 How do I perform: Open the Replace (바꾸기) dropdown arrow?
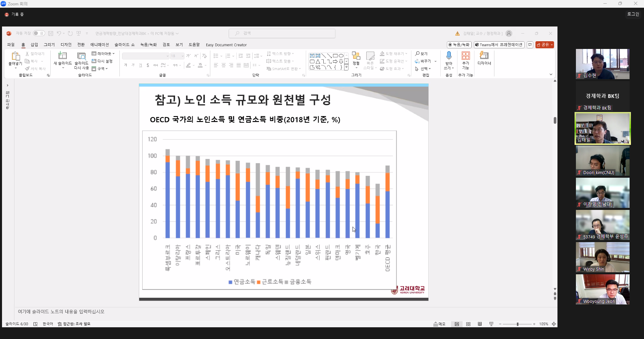(435, 61)
